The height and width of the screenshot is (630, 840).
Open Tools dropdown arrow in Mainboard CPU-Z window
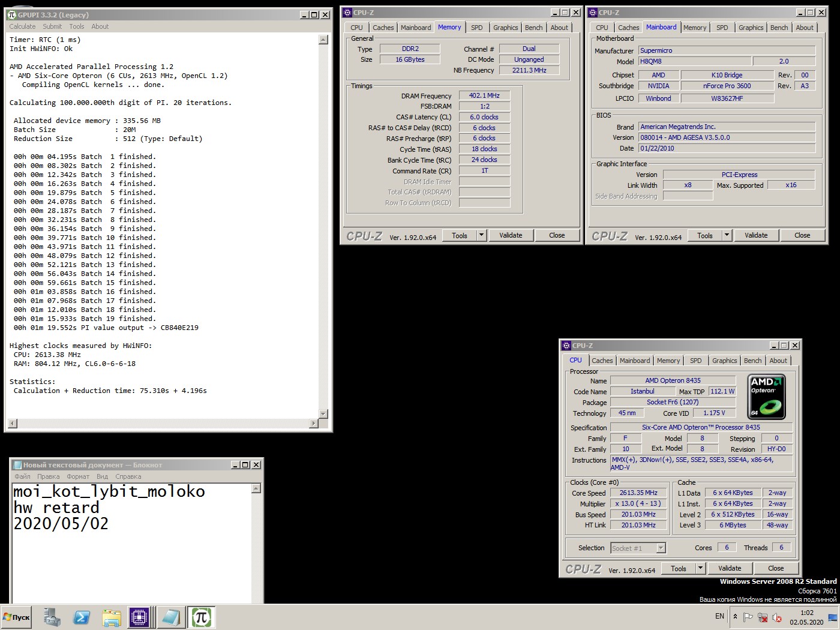pyautogui.click(x=727, y=235)
